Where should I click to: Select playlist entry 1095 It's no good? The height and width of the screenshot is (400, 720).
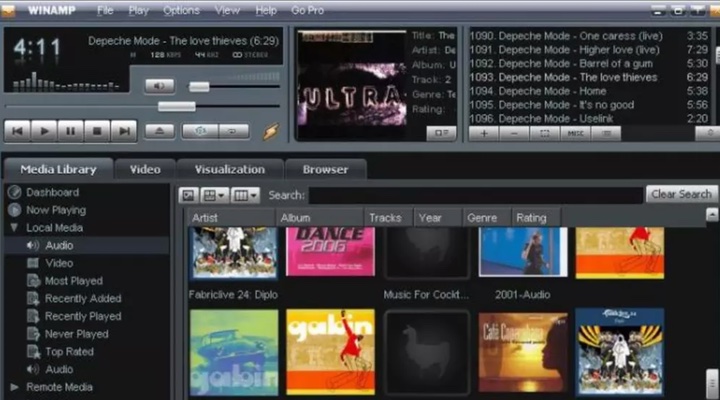[589, 105]
